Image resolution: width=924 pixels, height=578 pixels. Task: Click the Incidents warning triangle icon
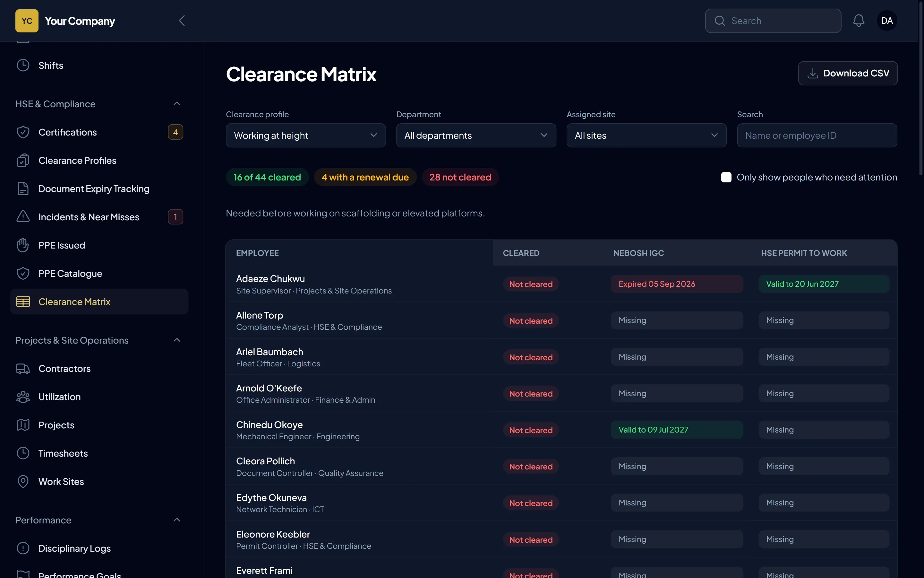[23, 217]
